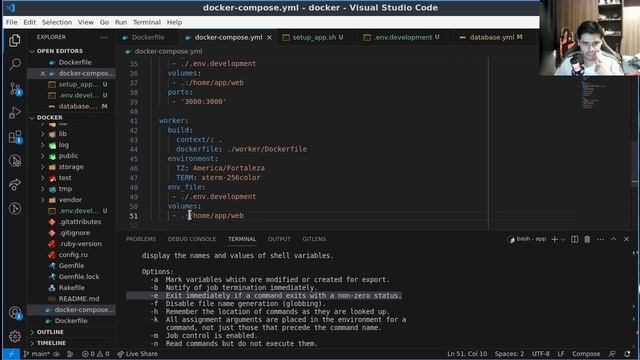This screenshot has height=360, width=640.
Task: Expand the Timeline section
Action: click(51, 343)
